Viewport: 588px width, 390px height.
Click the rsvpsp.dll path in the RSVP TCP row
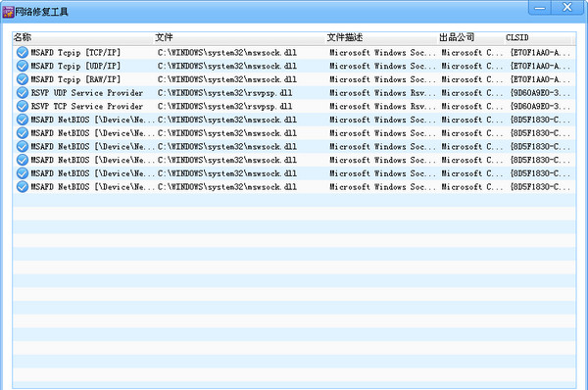(225, 106)
